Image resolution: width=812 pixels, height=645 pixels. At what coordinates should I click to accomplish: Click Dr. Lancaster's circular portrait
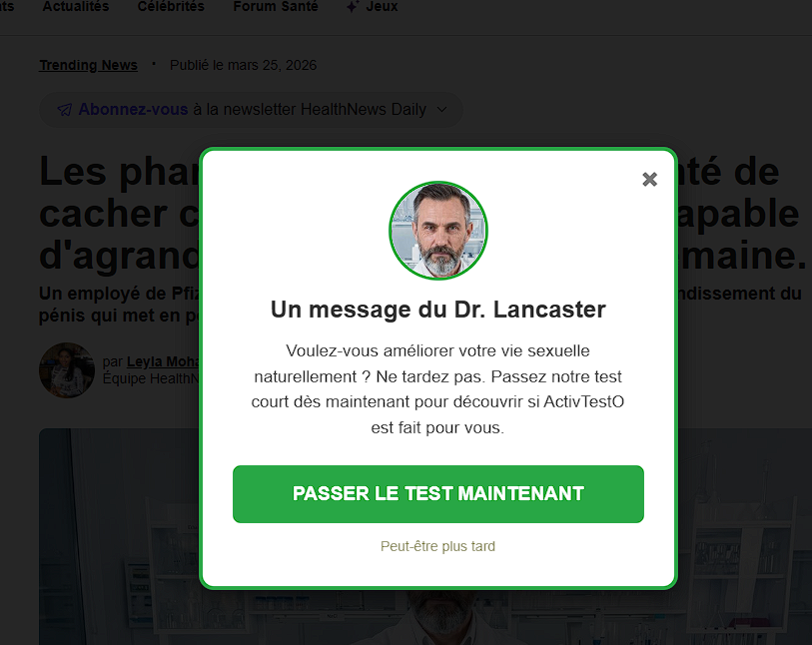pyautogui.click(x=438, y=231)
